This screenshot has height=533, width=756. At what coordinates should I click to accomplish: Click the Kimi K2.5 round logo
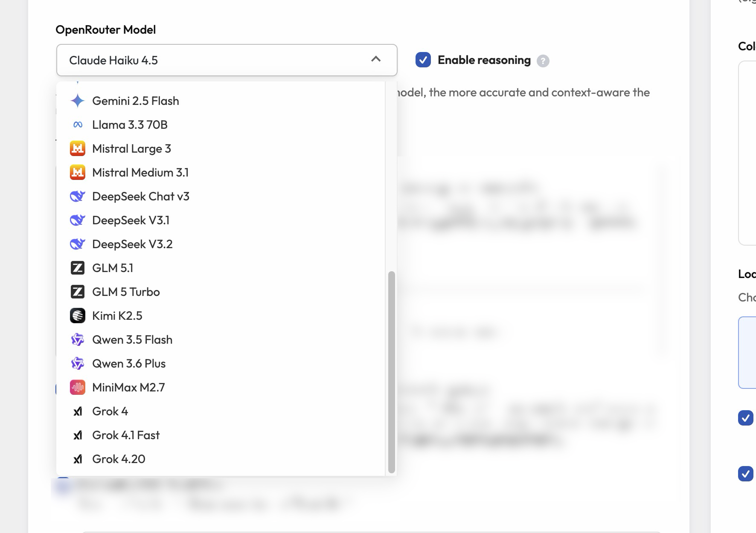tap(78, 316)
